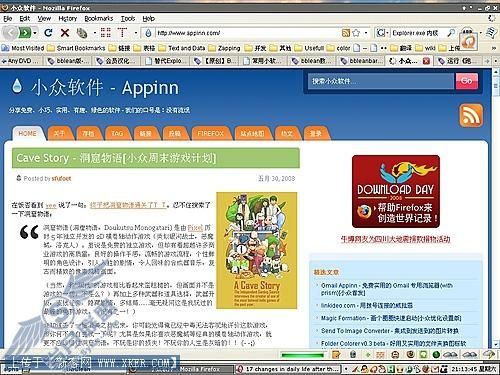
Task: Open the Tools menu
Action: (128, 19)
